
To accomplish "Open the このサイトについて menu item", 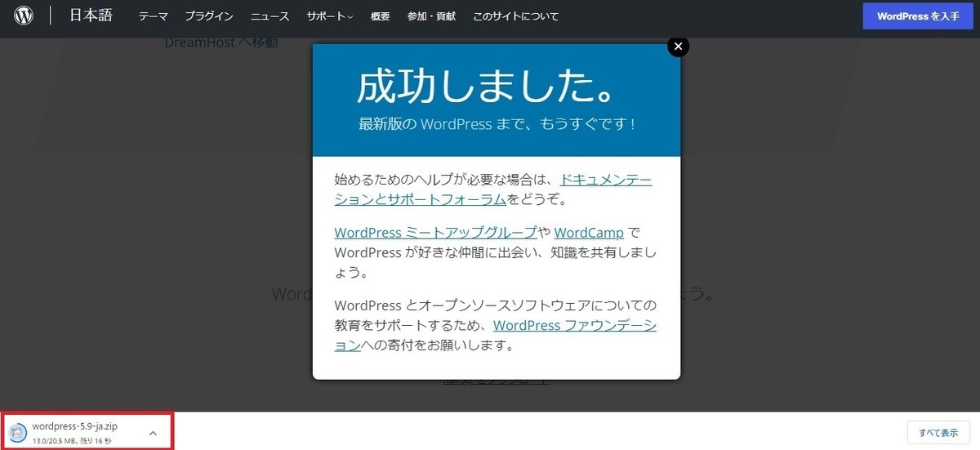I will point(516,16).
